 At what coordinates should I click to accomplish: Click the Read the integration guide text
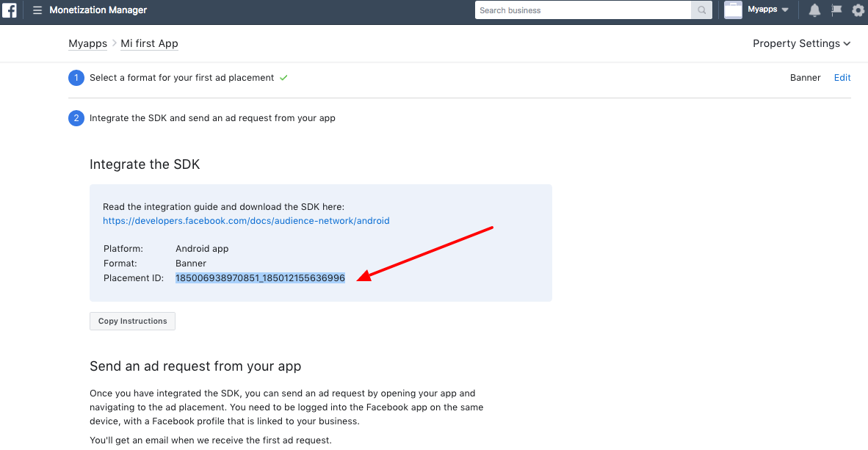(x=224, y=206)
